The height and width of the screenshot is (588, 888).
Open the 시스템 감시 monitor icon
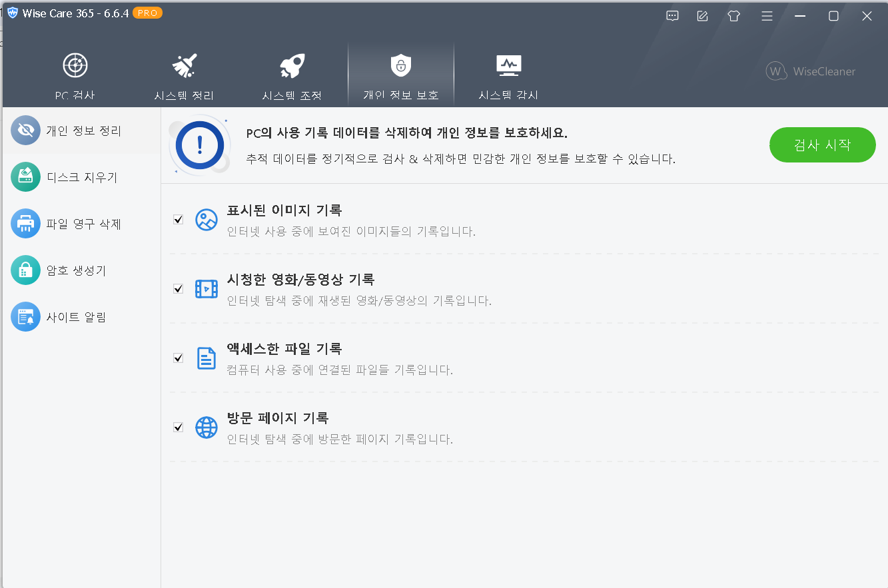click(509, 65)
